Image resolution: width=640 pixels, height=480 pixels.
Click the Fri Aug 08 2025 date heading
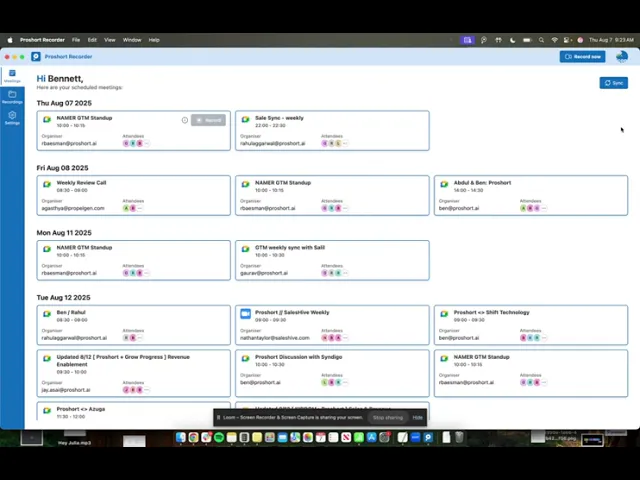click(x=62, y=168)
